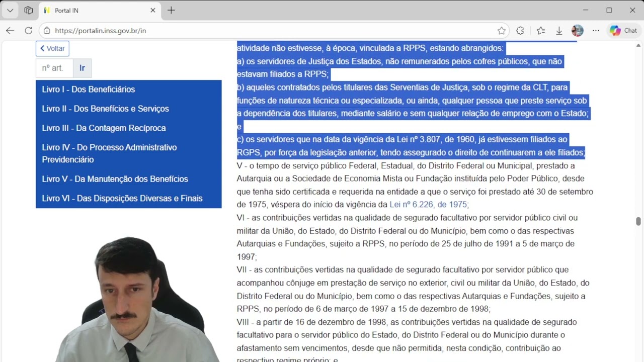Click the vertical page scrollbar thumb

pyautogui.click(x=638, y=222)
